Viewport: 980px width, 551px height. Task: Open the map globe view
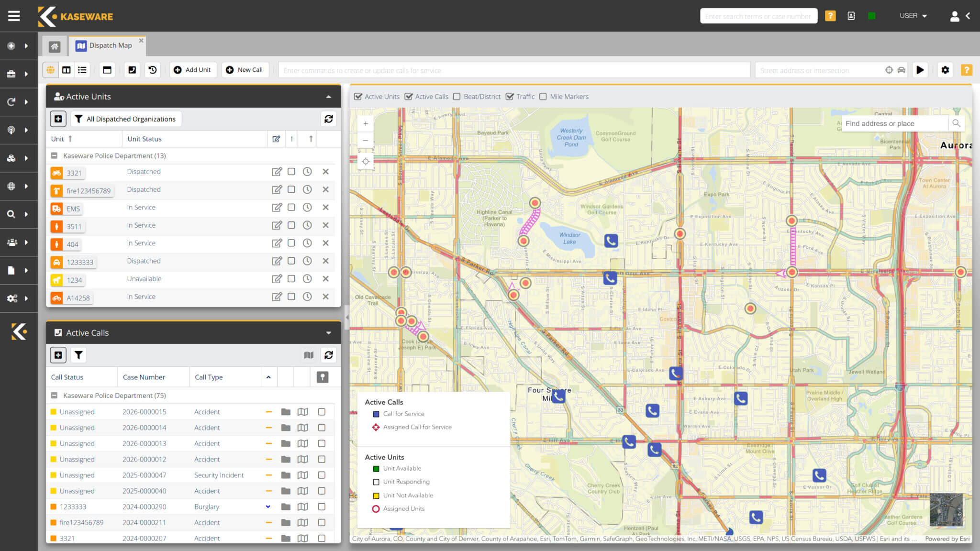point(50,70)
